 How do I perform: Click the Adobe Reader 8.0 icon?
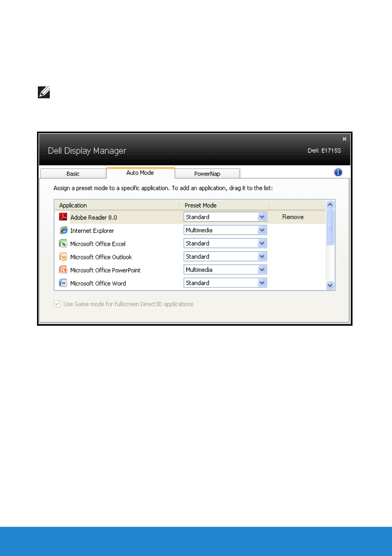click(63, 217)
